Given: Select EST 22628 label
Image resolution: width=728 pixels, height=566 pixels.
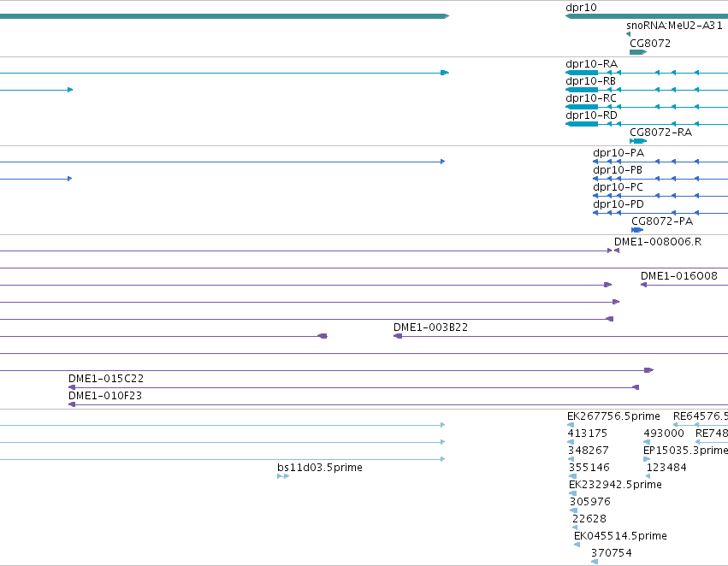Looking at the screenshot, I should 589,519.
